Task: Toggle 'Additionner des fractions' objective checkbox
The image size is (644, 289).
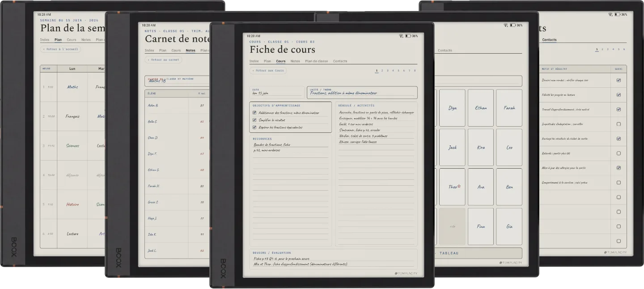Action: [254, 113]
